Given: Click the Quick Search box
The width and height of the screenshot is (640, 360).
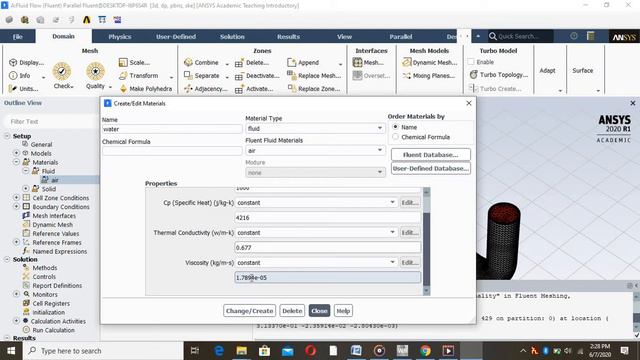Looking at the screenshot, I should tap(520, 36).
